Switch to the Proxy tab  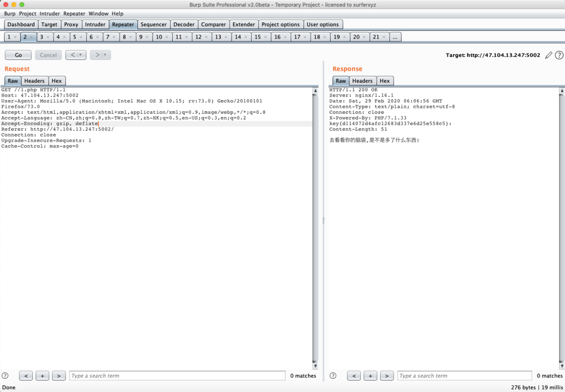[71, 24]
